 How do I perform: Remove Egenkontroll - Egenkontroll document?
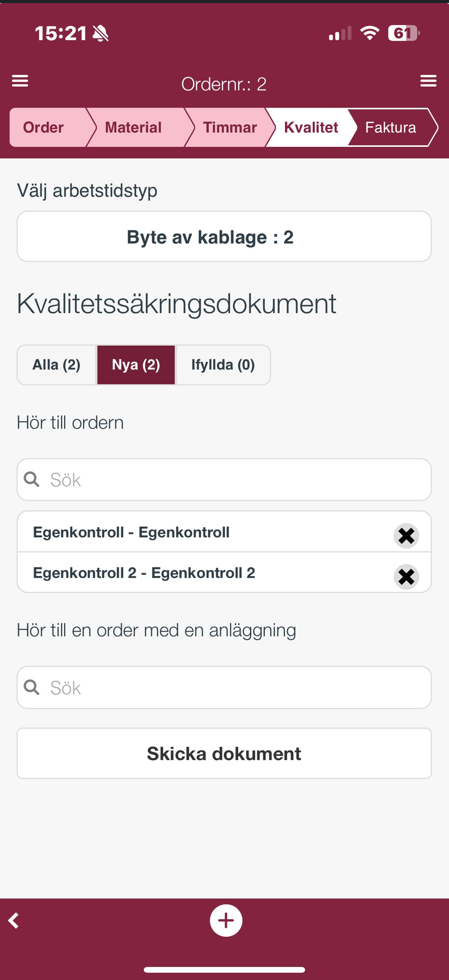tap(406, 535)
